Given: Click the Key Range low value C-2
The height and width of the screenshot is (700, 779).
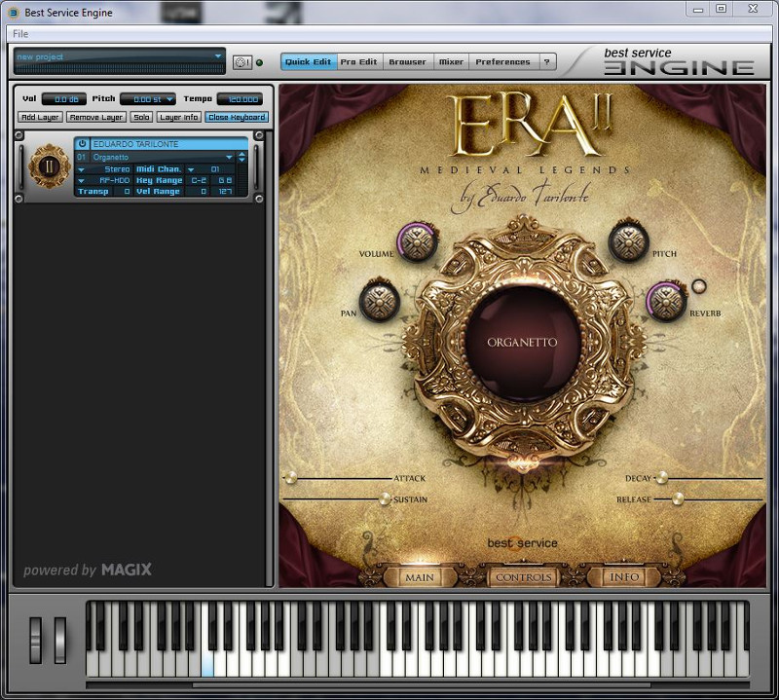Looking at the screenshot, I should (x=200, y=180).
